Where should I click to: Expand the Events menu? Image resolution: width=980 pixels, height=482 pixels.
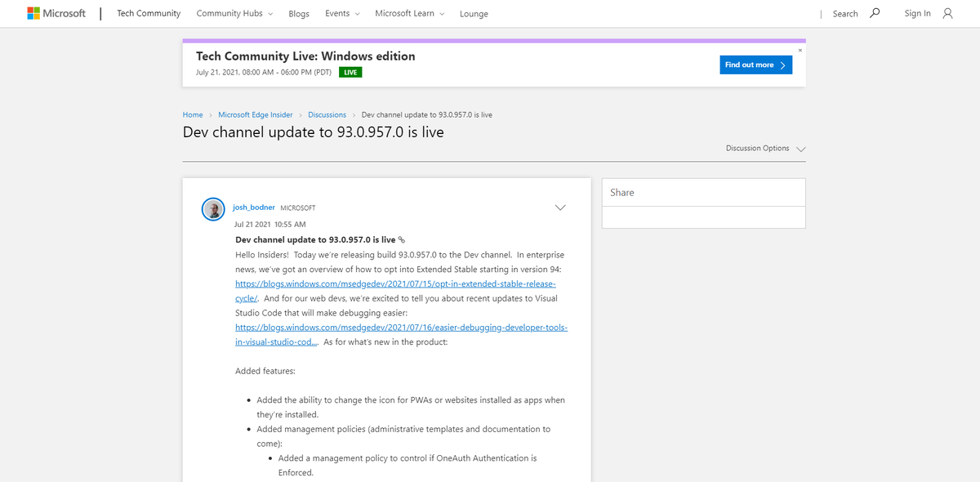[x=341, y=14]
